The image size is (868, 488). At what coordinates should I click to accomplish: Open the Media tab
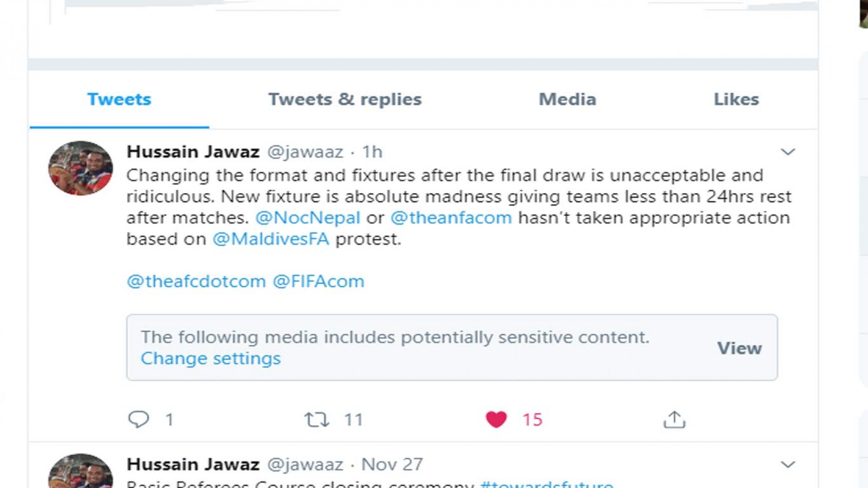[567, 99]
